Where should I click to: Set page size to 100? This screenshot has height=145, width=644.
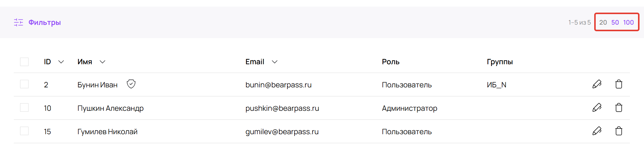[628, 23]
